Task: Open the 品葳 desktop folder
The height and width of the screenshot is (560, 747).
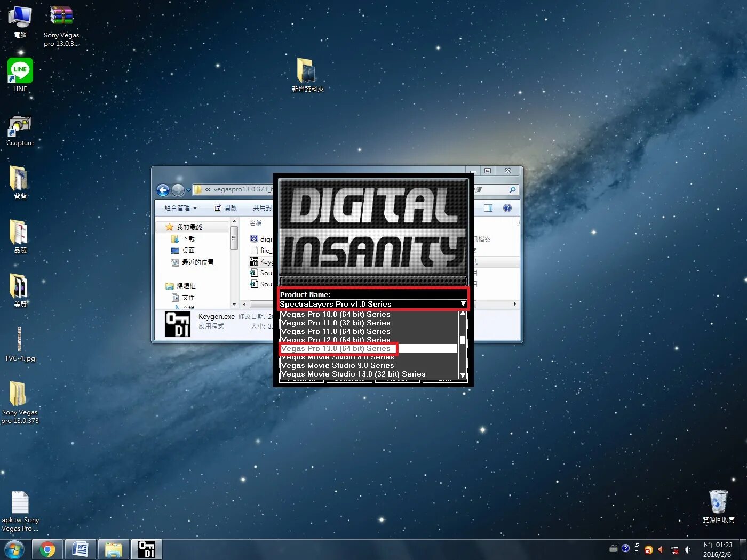Action: tap(20, 236)
